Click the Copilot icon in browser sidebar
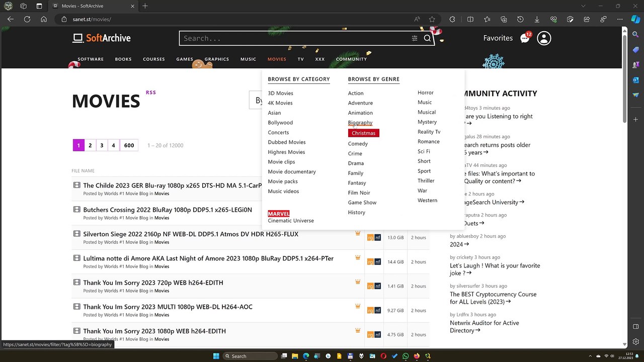 click(635, 19)
